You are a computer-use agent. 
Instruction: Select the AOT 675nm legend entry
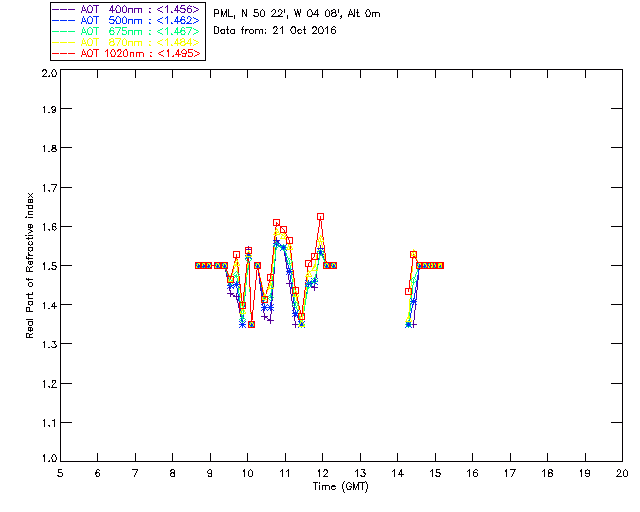[126, 31]
